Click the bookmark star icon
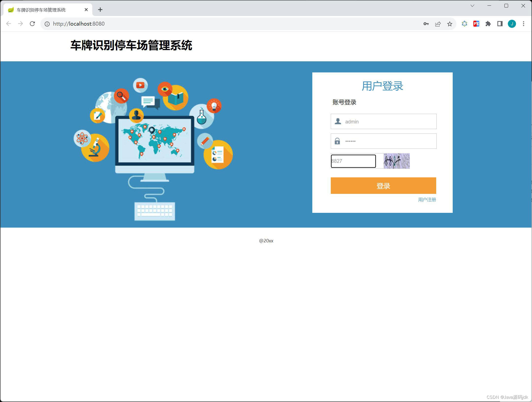 tap(449, 24)
